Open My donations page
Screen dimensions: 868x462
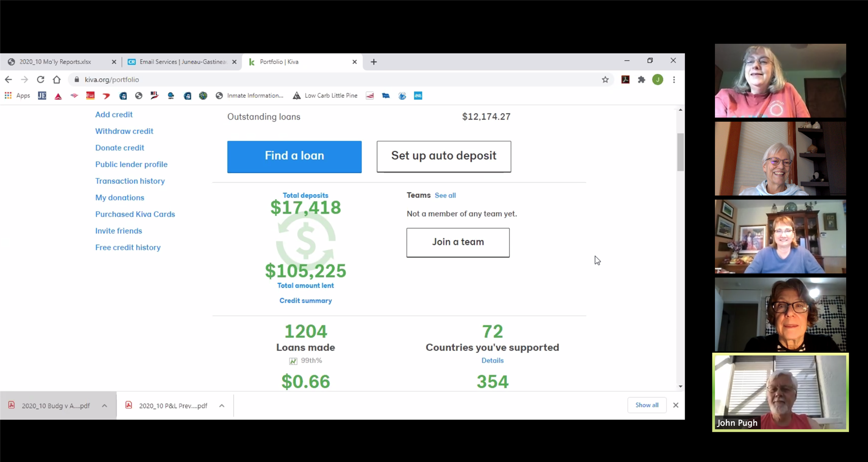click(120, 198)
